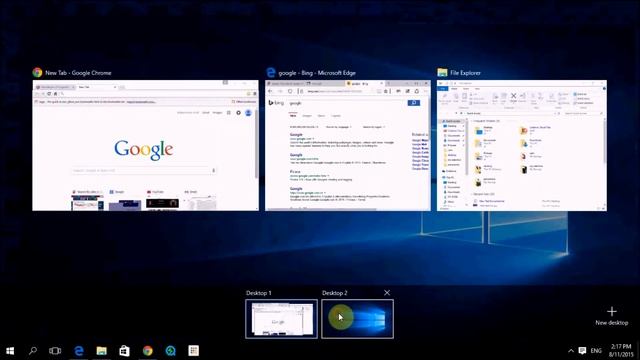Click the Edge icon beside the Bing title

point(271,73)
